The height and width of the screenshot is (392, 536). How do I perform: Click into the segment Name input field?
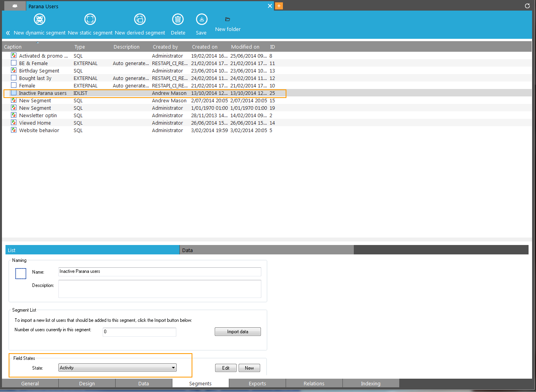(x=159, y=272)
